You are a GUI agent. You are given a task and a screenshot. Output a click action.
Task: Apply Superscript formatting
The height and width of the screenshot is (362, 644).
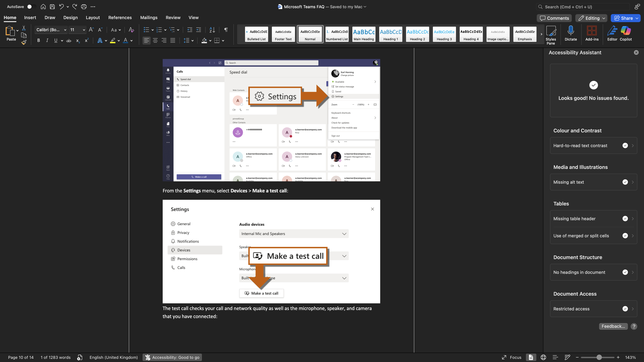87,40
